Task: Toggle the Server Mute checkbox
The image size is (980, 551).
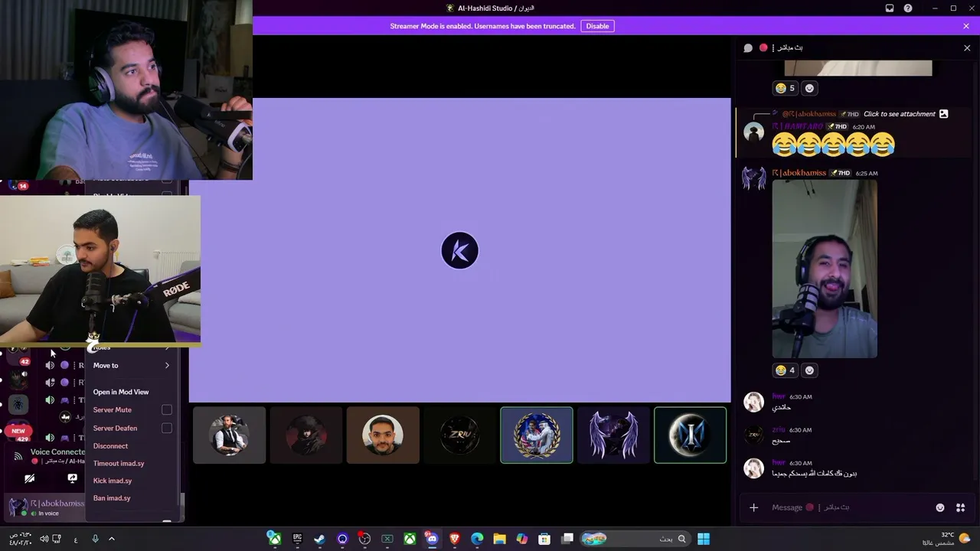Action: pos(167,410)
